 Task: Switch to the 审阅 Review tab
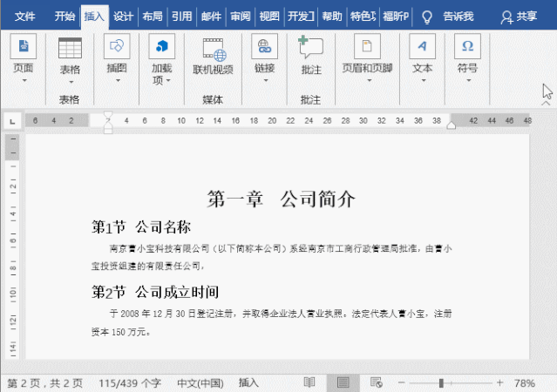tap(240, 17)
